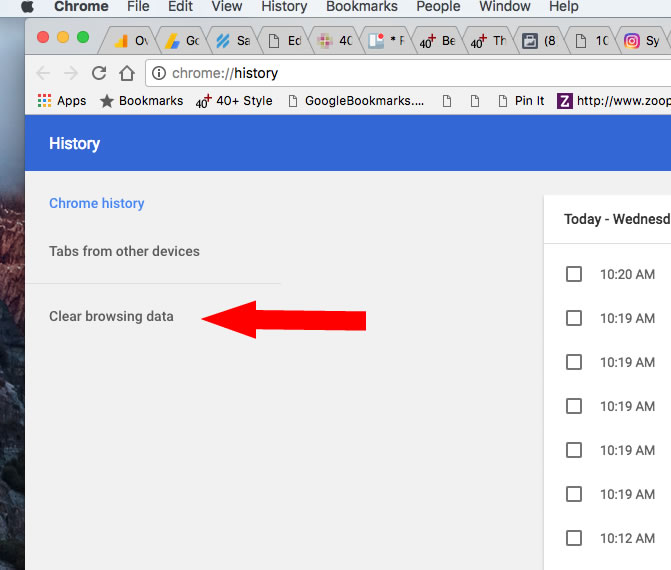Screen dimensions: 671x570
Task: Maximize Chrome window with green button
Action: pyautogui.click(x=83, y=37)
